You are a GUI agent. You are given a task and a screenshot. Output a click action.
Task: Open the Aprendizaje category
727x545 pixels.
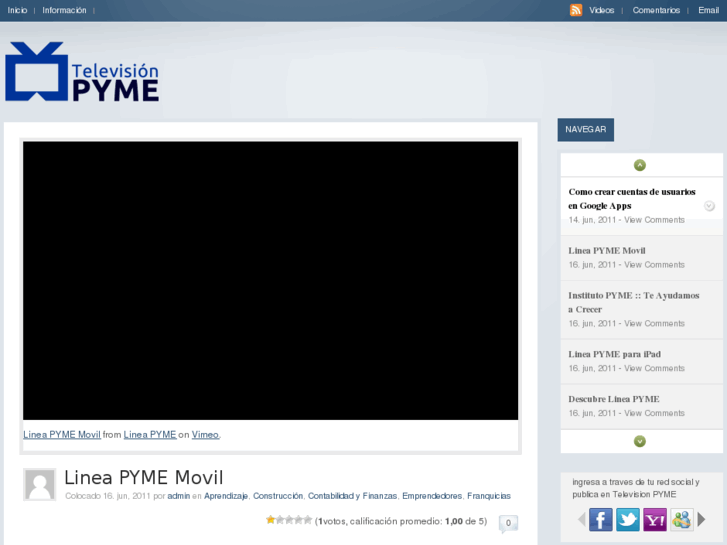[226, 496]
